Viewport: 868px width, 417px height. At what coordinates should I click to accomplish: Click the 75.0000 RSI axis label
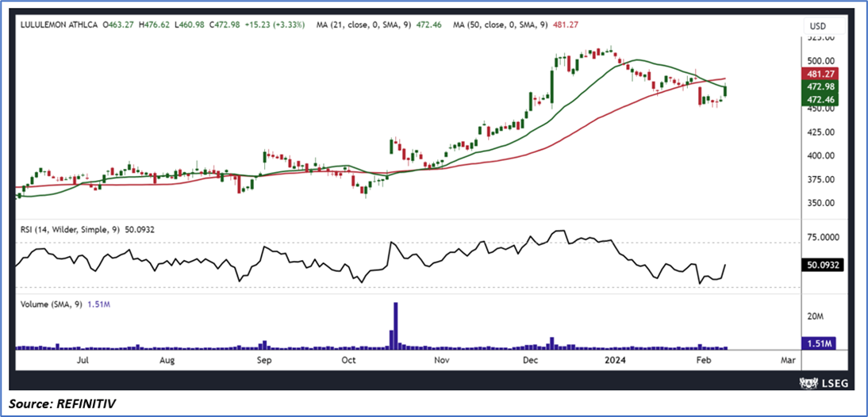click(824, 237)
